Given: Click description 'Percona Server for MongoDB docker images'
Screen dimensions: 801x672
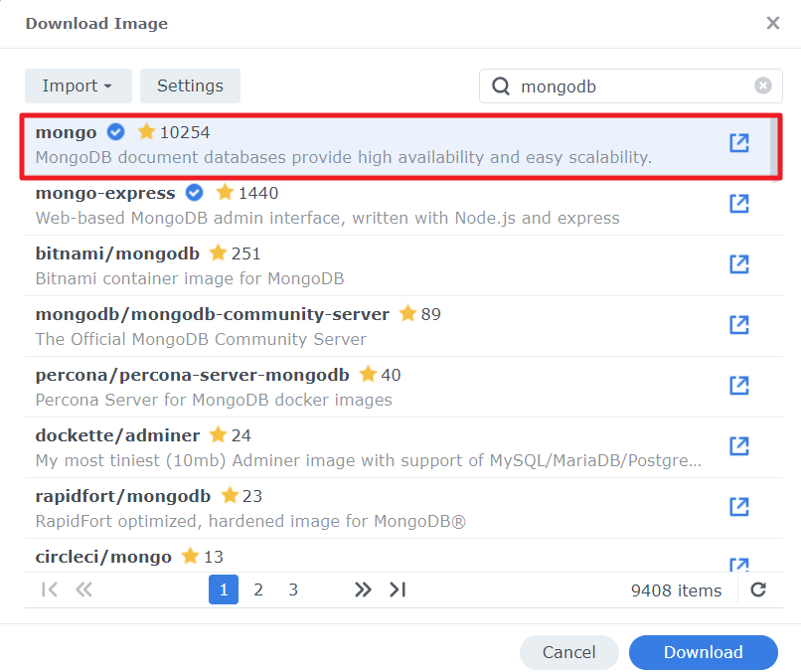Looking at the screenshot, I should pos(214,400).
